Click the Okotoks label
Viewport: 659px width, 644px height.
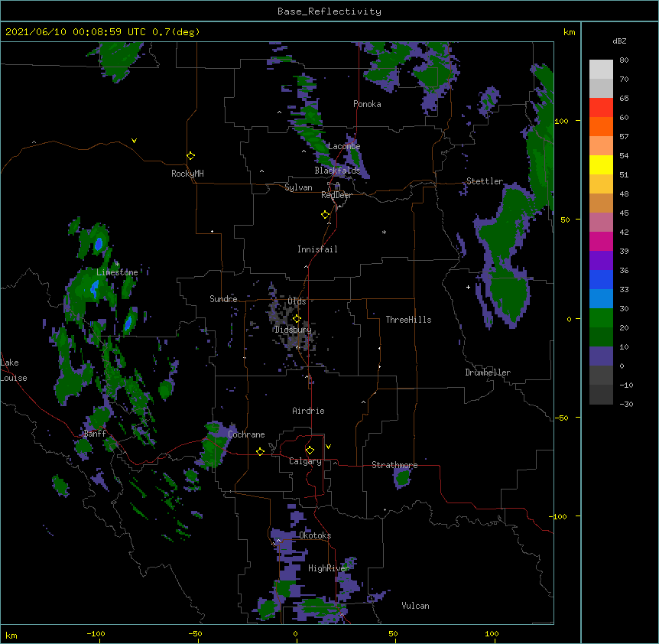tap(315, 535)
